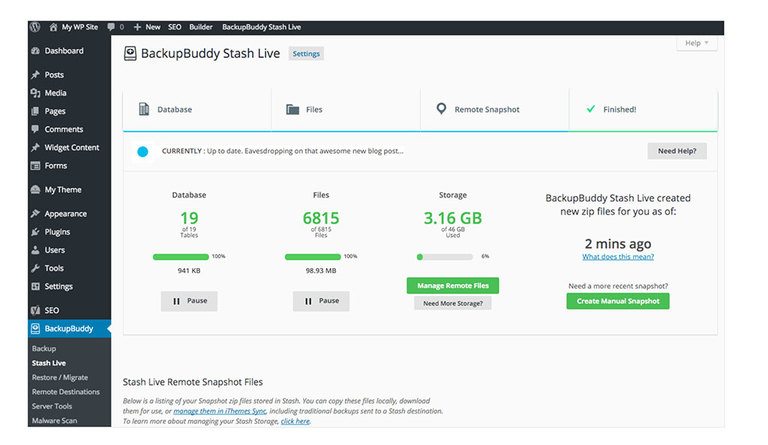This screenshot has width=768, height=445.
Task: Expand the Help dropdown tab
Action: tap(696, 43)
